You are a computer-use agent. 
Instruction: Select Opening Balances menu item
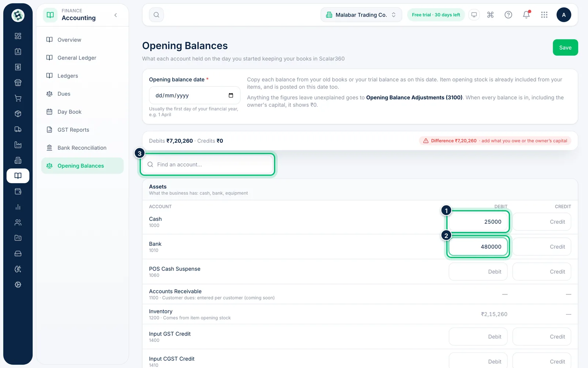(82, 166)
